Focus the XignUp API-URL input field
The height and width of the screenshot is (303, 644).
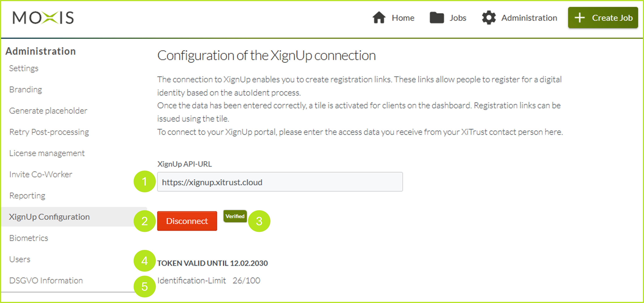[280, 182]
